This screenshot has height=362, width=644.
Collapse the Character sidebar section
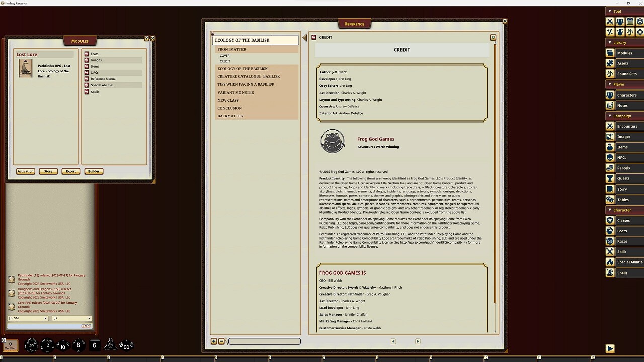(x=609, y=210)
